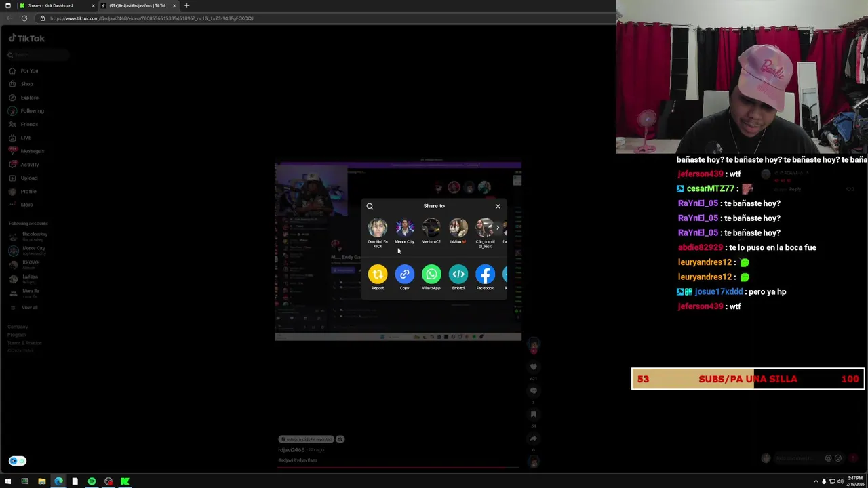Image resolution: width=868 pixels, height=488 pixels.
Task: Open Explore in TikTok sidebar
Action: [x=24, y=98]
